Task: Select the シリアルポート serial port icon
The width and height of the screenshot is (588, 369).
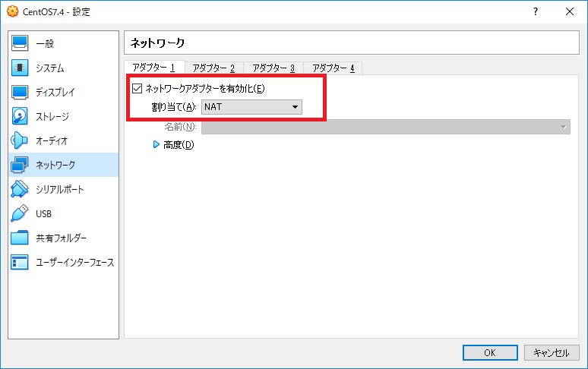Action: point(21,189)
